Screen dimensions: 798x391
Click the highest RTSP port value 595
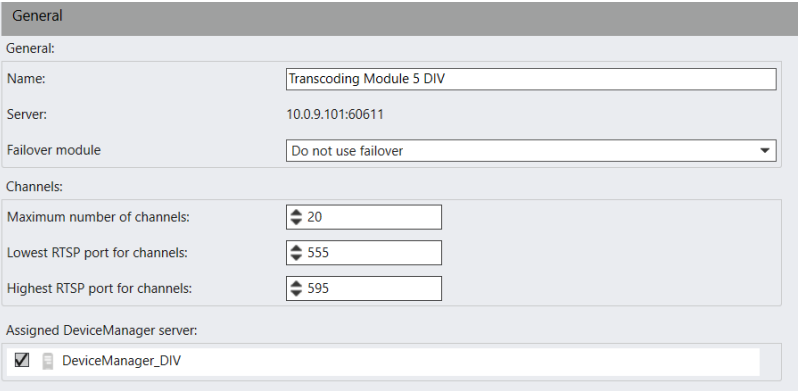point(318,289)
